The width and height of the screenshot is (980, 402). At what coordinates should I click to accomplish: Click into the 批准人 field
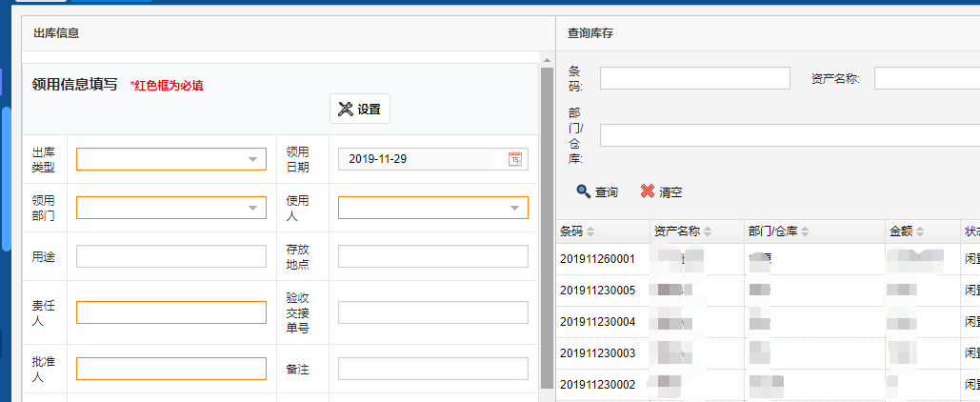click(171, 369)
